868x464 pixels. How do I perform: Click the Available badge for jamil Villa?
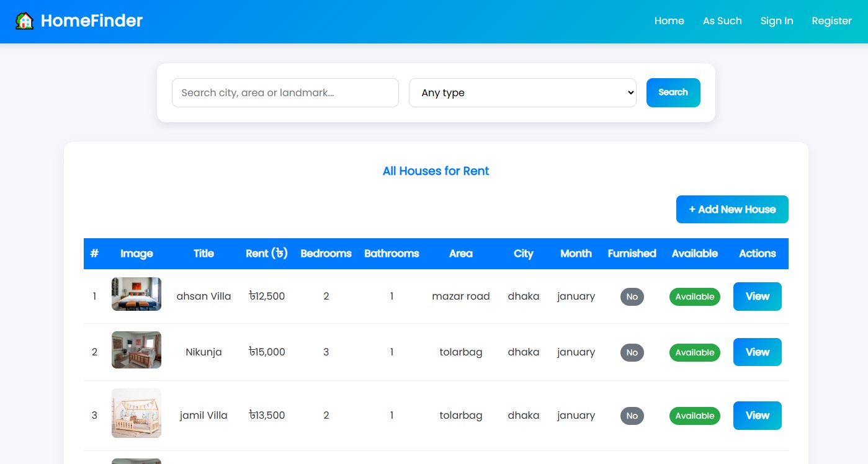click(x=695, y=416)
